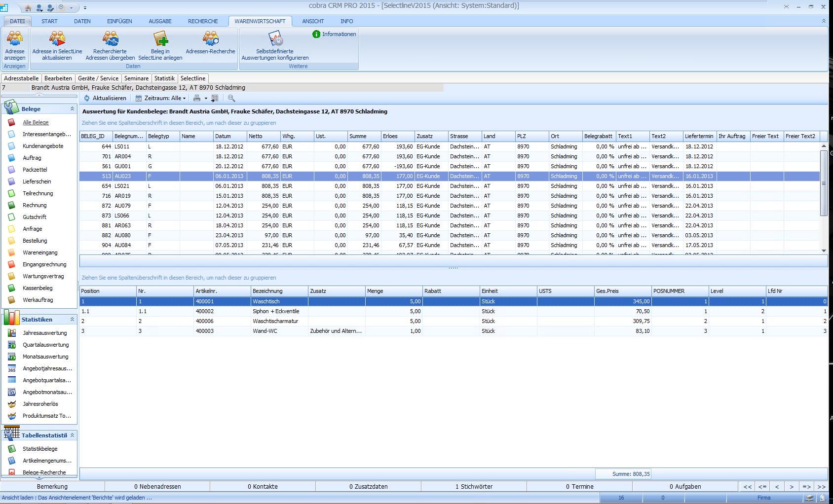This screenshot has height=504, width=833.
Task: Go to previous record with < button
Action: [777, 487]
